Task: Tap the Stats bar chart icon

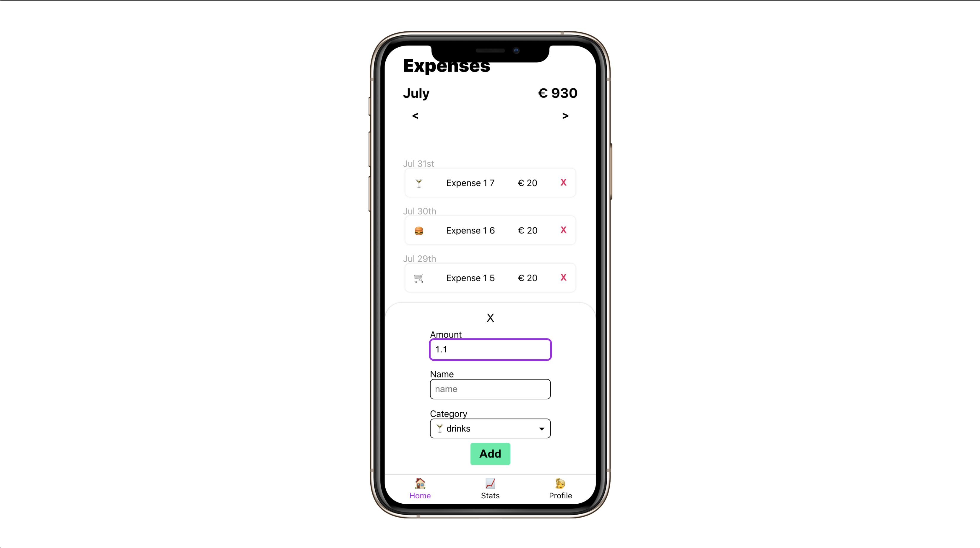Action: click(x=490, y=483)
